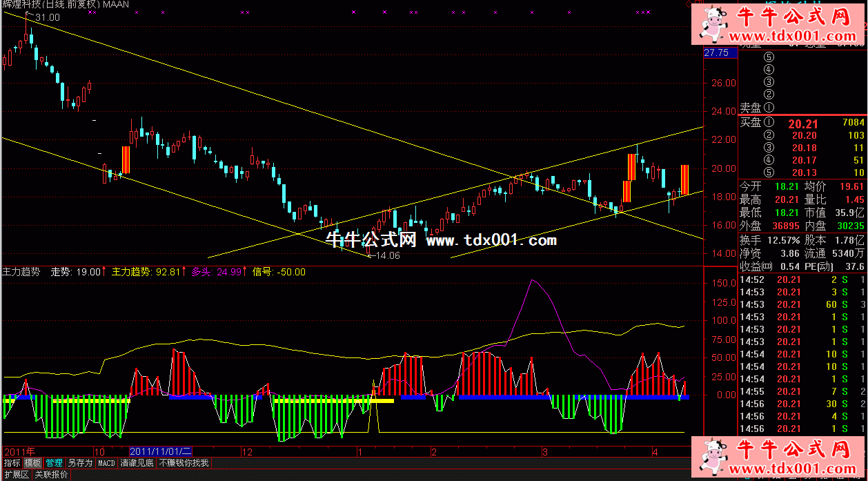This screenshot has height=481, width=868.
Task: Click the chart title 辉煌科技(日线,前复权)
Action: pos(51,4)
